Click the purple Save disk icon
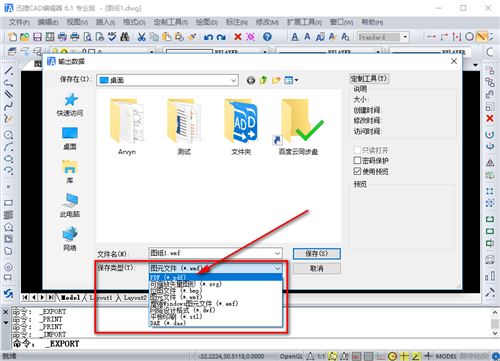500x361 pixels. (37, 37)
